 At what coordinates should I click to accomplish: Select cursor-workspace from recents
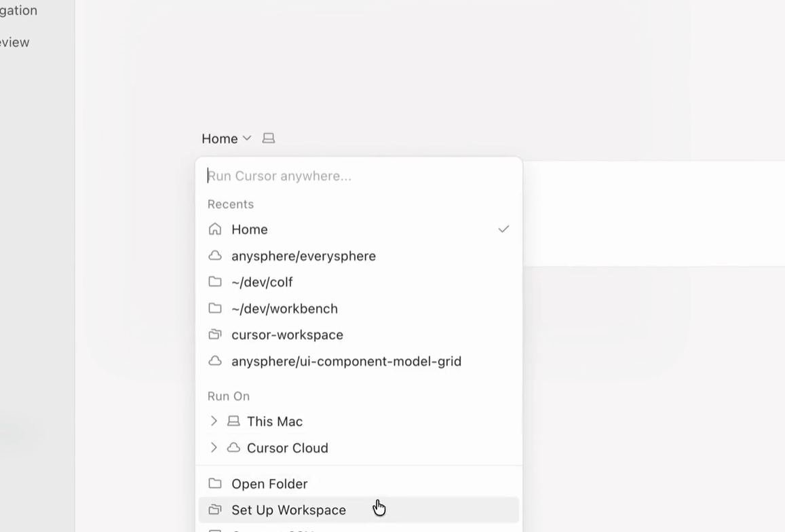358,335
